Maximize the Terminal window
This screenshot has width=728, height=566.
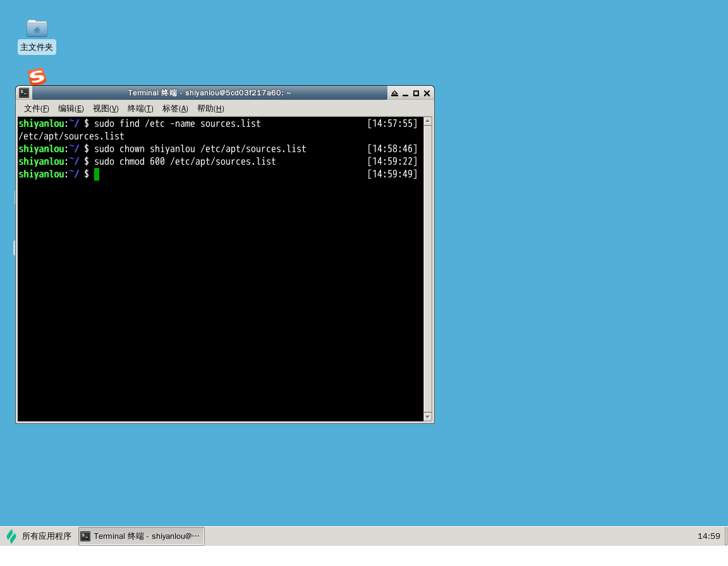[x=416, y=93]
